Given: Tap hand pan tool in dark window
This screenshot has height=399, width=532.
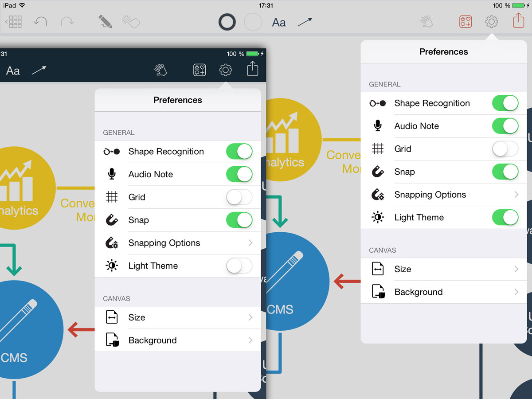Looking at the screenshot, I should coord(160,70).
